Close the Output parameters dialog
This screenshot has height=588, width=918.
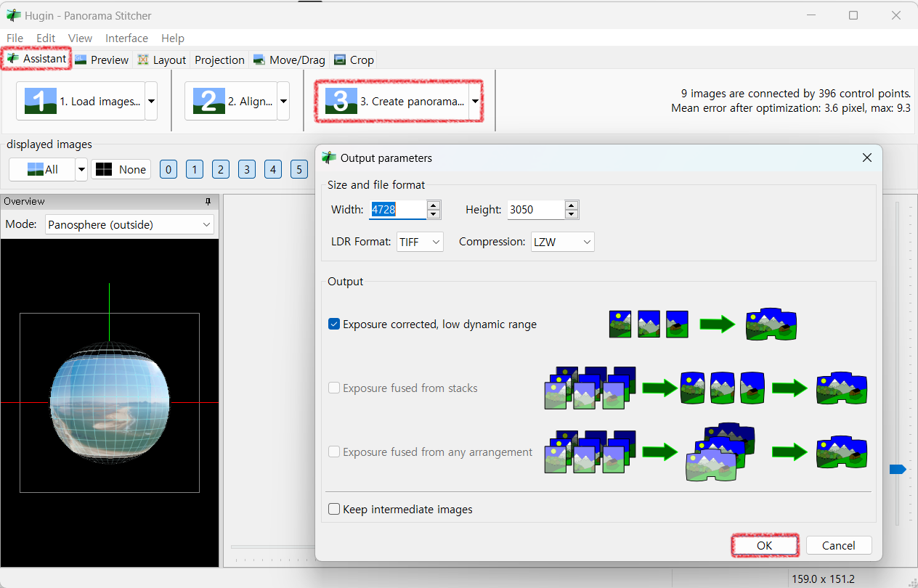pyautogui.click(x=866, y=158)
